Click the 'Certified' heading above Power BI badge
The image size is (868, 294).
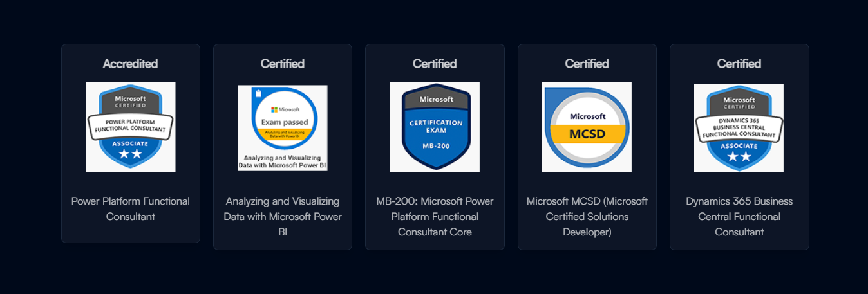pos(283,64)
